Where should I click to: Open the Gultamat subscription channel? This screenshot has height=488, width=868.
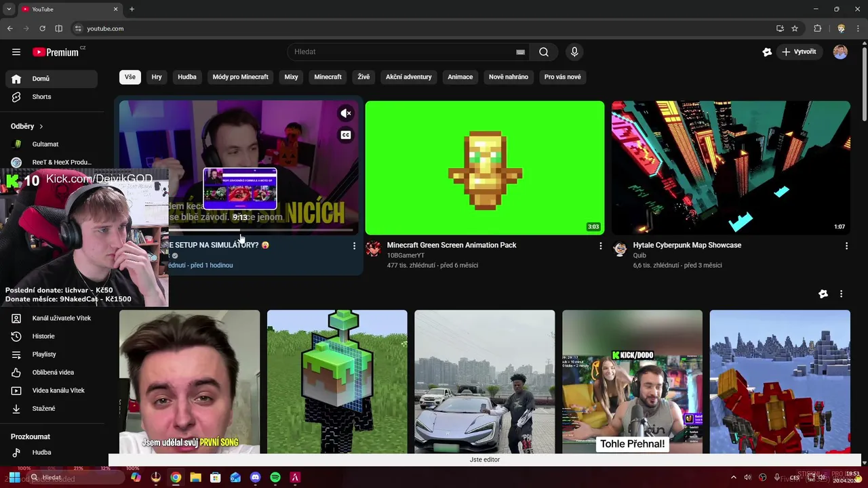coord(52,144)
